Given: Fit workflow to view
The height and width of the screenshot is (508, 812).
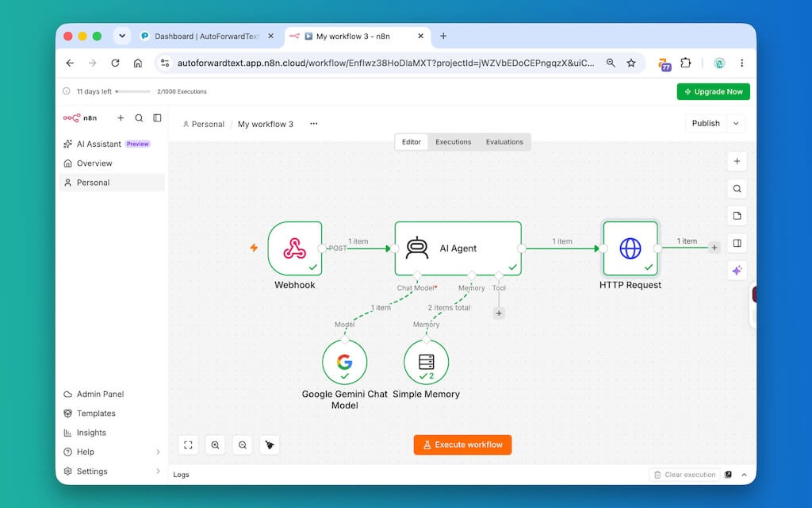Looking at the screenshot, I should click(188, 444).
